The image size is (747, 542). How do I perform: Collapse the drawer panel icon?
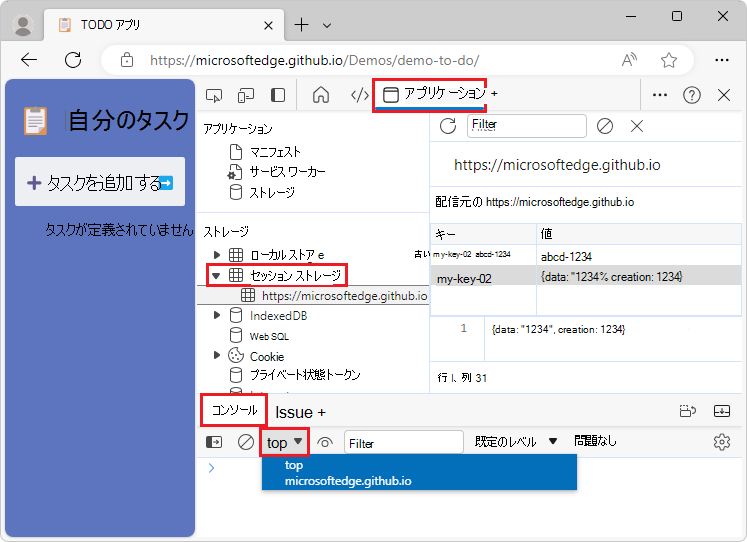pyautogui.click(x=722, y=411)
